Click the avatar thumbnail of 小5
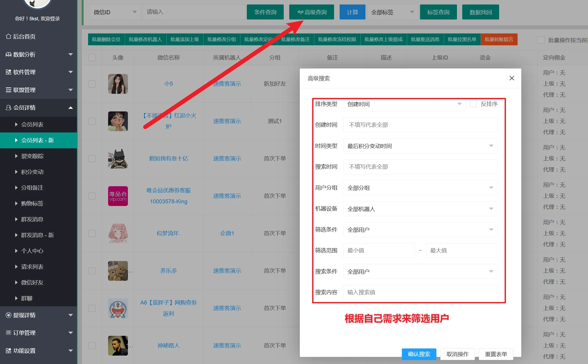Viewport: 588px width, 364px height. (x=118, y=84)
